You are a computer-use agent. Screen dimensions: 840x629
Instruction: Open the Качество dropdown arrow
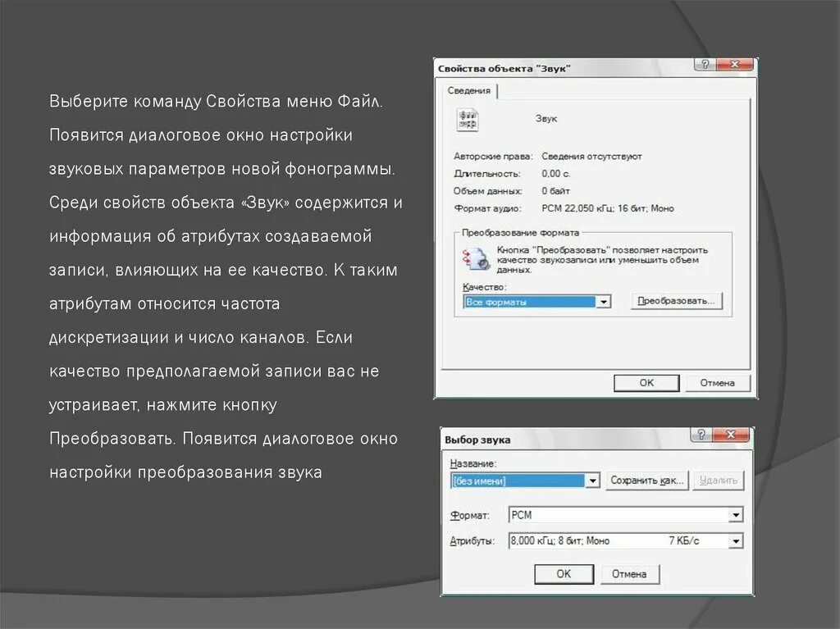pyautogui.click(x=603, y=302)
